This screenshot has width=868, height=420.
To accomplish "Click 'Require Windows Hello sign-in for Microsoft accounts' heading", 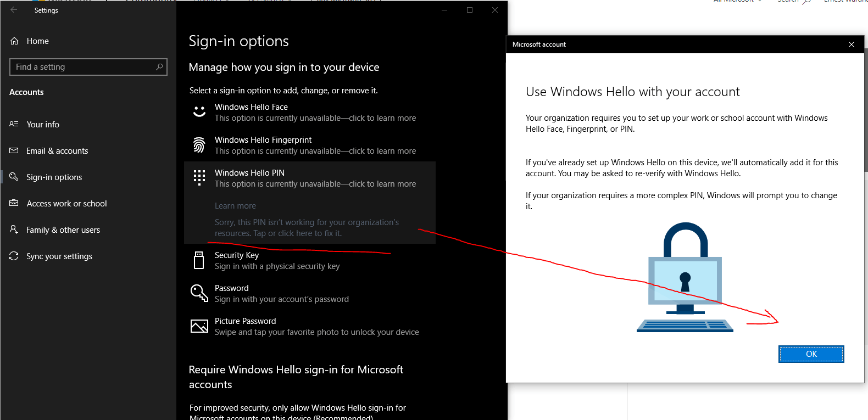I will 296,377.
